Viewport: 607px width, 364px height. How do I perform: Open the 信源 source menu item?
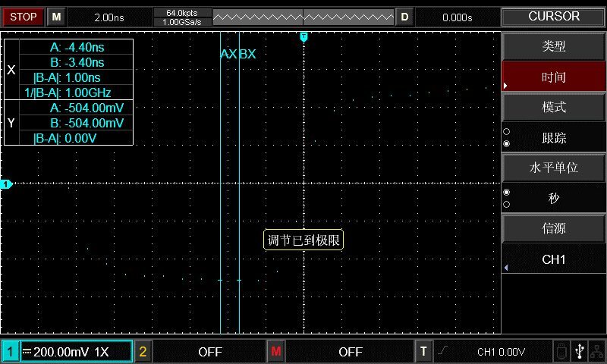554,228
